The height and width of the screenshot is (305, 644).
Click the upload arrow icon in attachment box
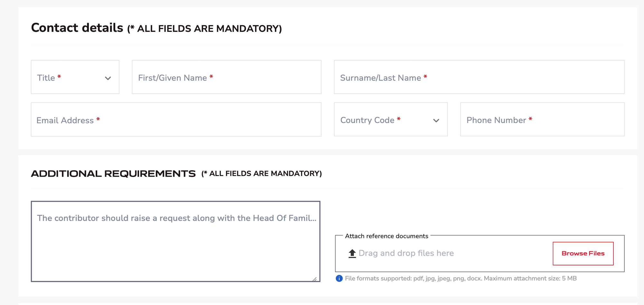(352, 253)
